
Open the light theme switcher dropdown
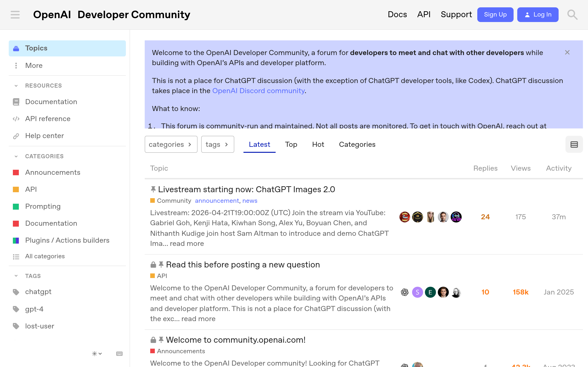click(97, 354)
